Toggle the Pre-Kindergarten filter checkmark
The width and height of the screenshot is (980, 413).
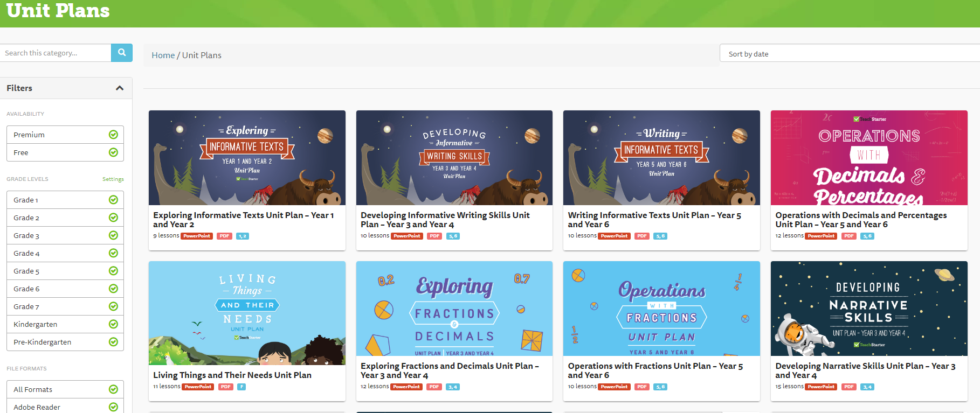click(113, 342)
